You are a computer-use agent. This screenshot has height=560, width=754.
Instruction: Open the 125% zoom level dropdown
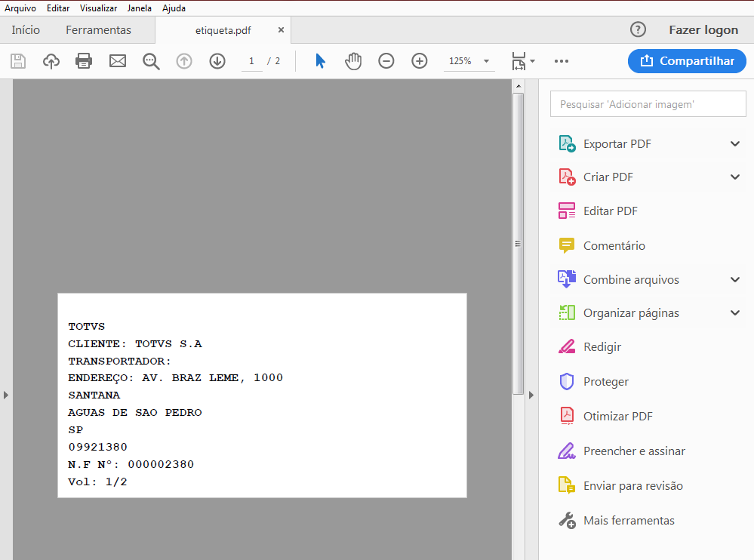click(486, 61)
